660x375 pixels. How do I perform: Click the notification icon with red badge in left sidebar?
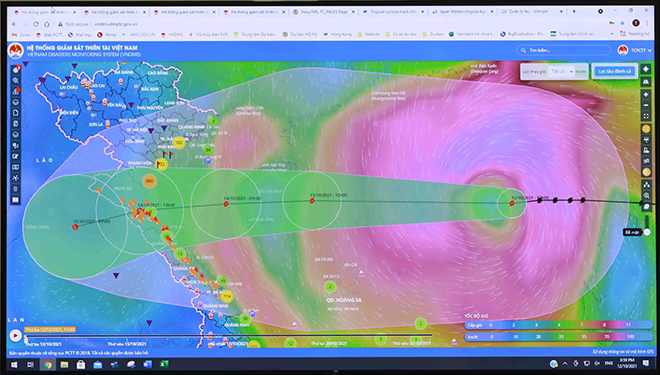click(x=16, y=69)
